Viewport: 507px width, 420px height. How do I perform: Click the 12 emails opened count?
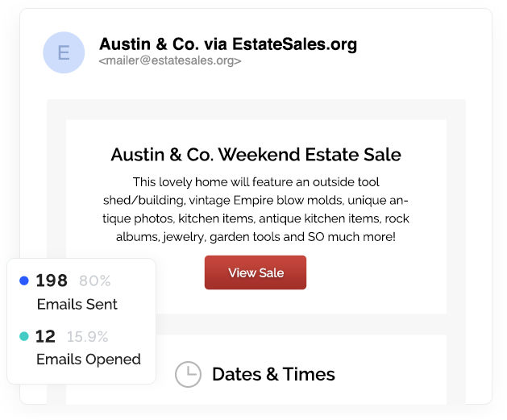pos(46,336)
